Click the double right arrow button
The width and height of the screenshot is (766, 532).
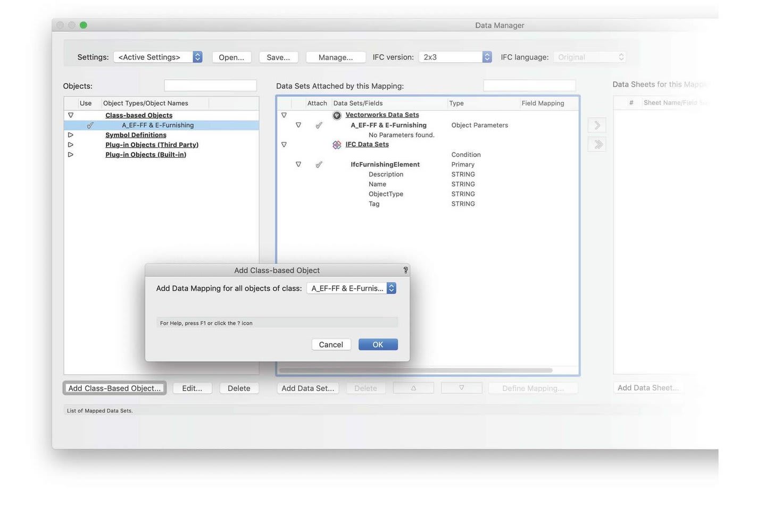(x=597, y=145)
